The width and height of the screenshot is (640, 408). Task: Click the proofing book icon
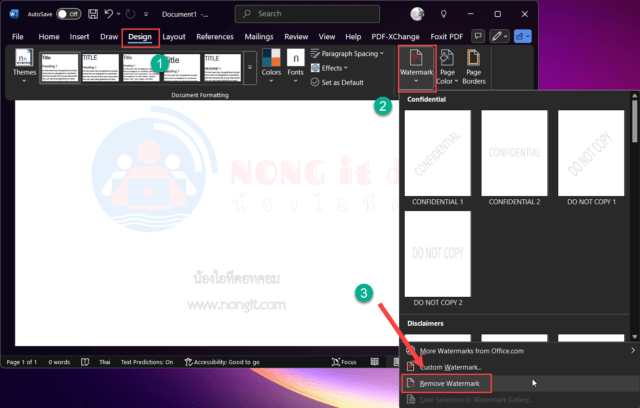pyautogui.click(x=85, y=362)
